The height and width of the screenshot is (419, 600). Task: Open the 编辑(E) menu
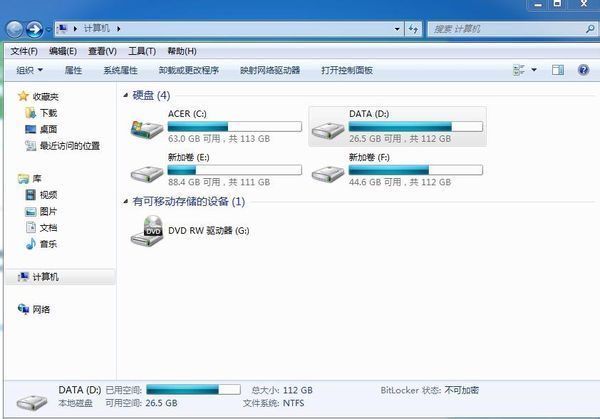[x=63, y=51]
